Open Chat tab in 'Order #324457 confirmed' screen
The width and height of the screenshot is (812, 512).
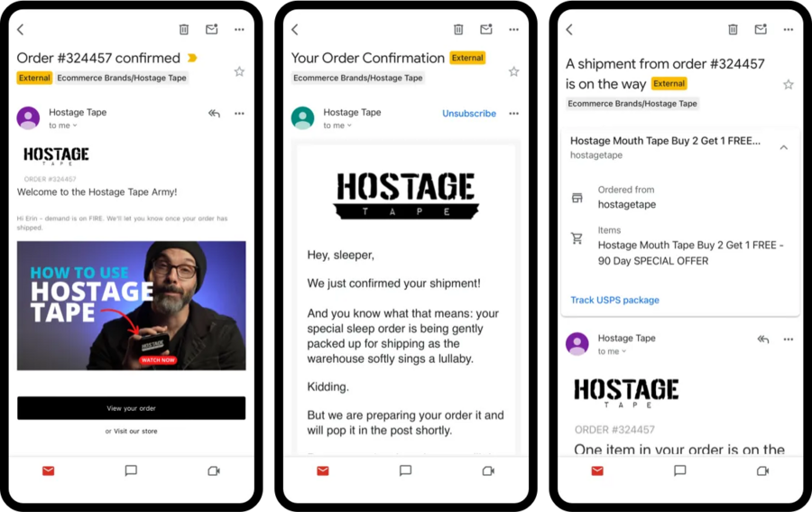(131, 470)
